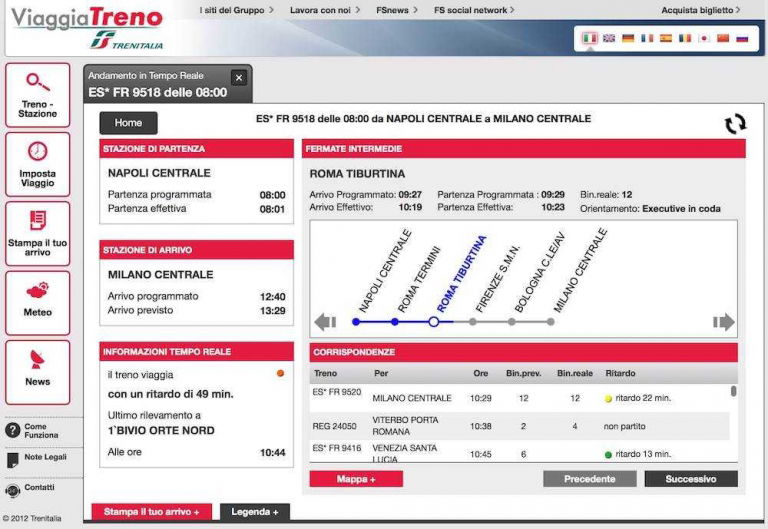Click the Bin.reale column header
Image resolution: width=768 pixels, height=529 pixels.
575,373
